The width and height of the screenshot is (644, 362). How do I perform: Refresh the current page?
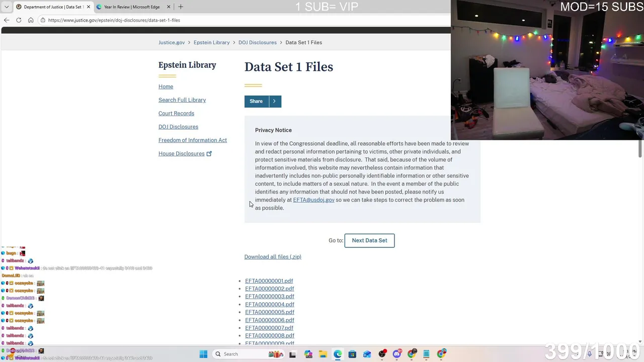point(19,20)
